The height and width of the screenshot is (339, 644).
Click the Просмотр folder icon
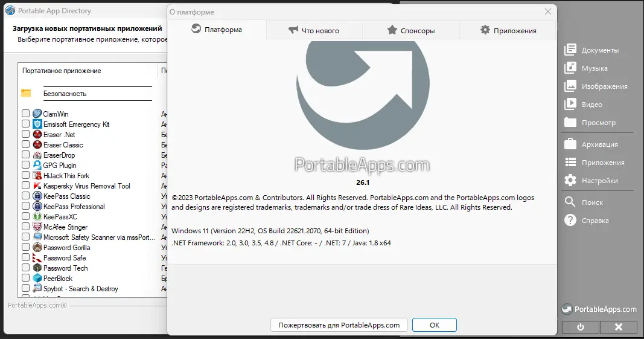[x=570, y=122]
